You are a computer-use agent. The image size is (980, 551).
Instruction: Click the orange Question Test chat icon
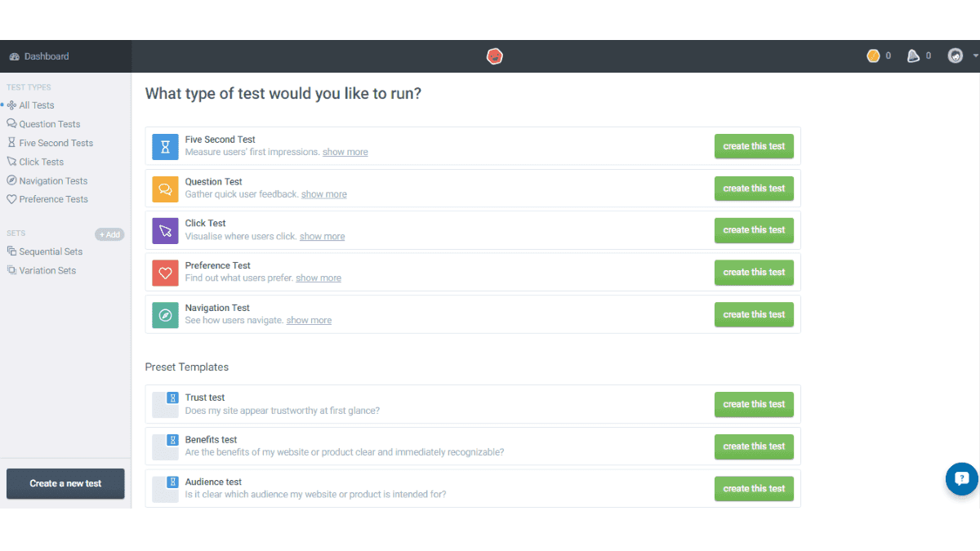(165, 189)
